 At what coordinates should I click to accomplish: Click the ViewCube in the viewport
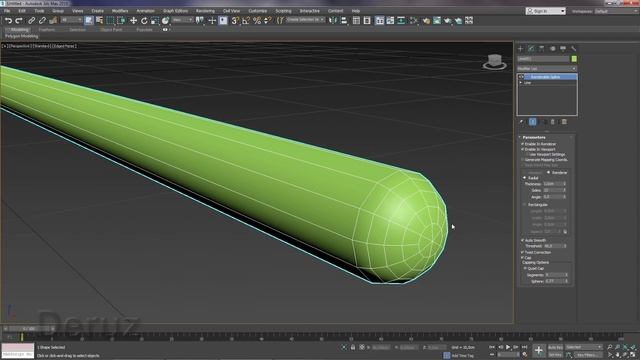tap(494, 62)
